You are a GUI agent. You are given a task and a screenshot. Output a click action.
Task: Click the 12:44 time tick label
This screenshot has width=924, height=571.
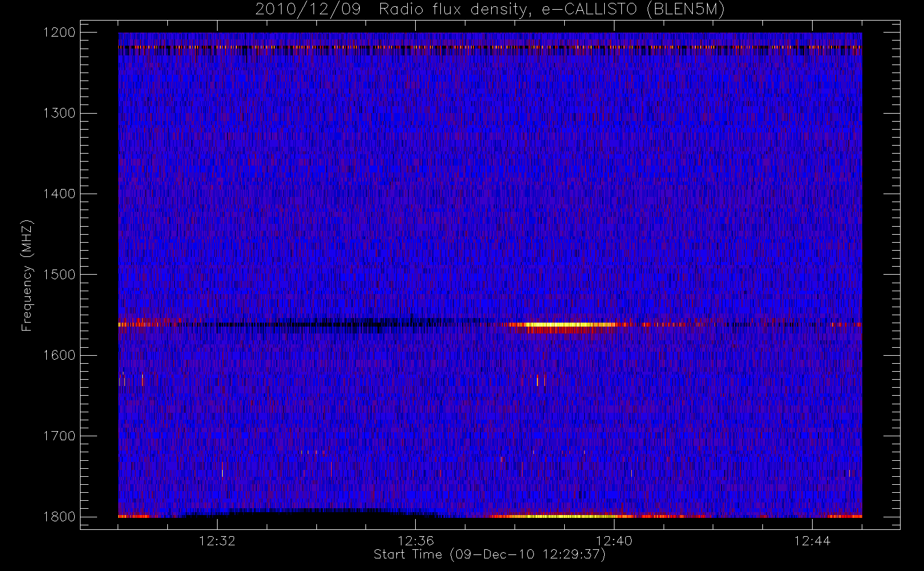[812, 541]
